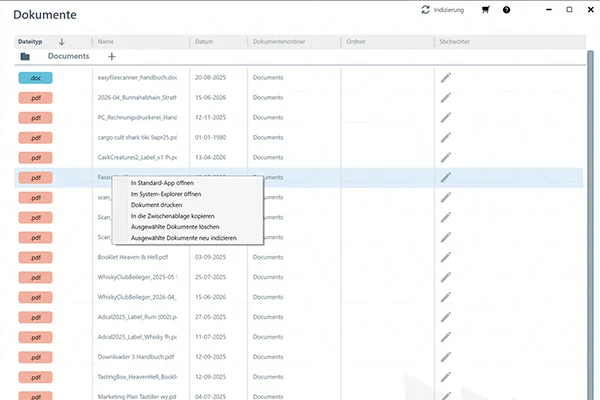Screen dimensions: 600x400
Task: Choose Ausgewählte Dokumente löschen
Action: click(x=175, y=227)
